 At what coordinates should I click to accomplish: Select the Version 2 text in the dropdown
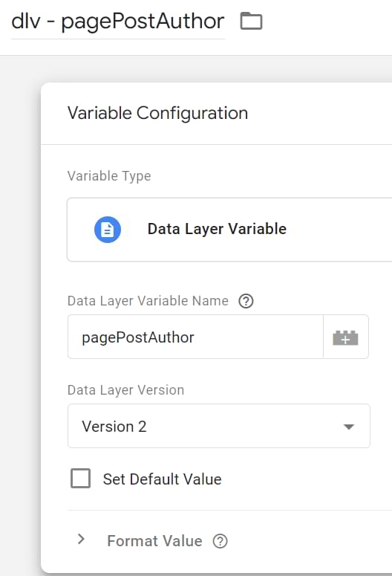click(114, 427)
